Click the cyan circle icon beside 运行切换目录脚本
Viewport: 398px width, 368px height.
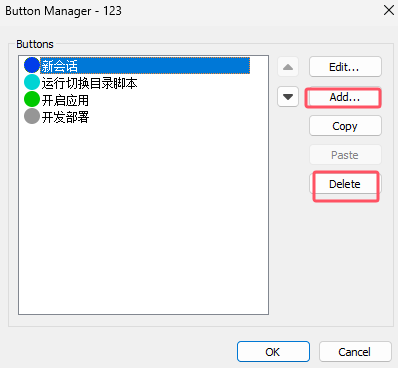coord(32,82)
